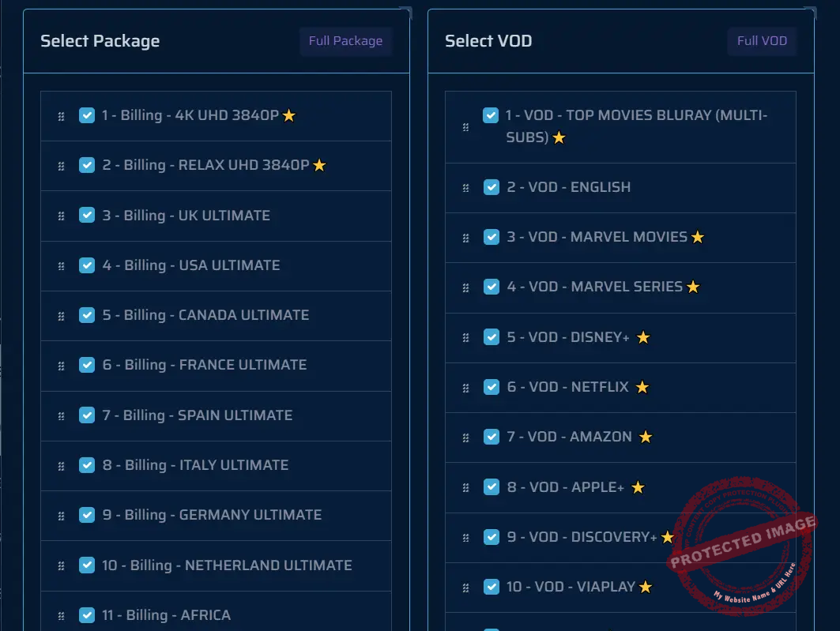Select the SPAIN ULTIMATE package row label

[197, 415]
